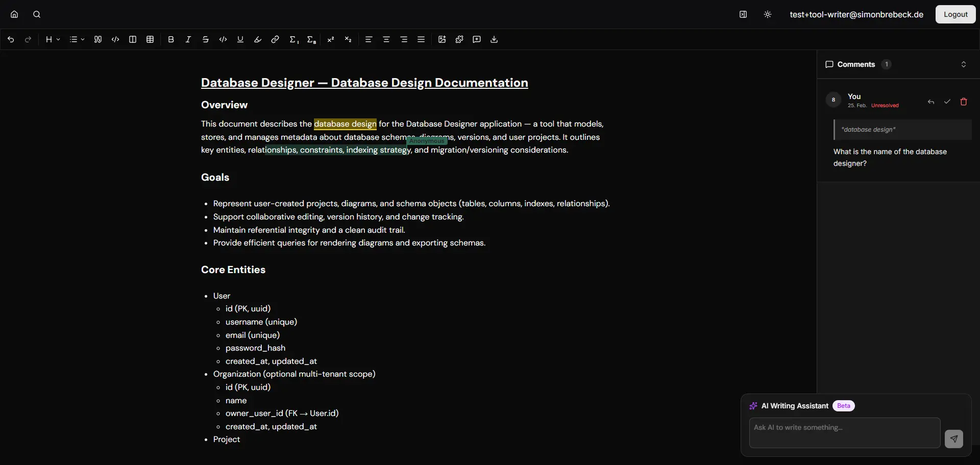Toggle italic formatting
Screen dimensions: 980x465
tap(188, 39)
